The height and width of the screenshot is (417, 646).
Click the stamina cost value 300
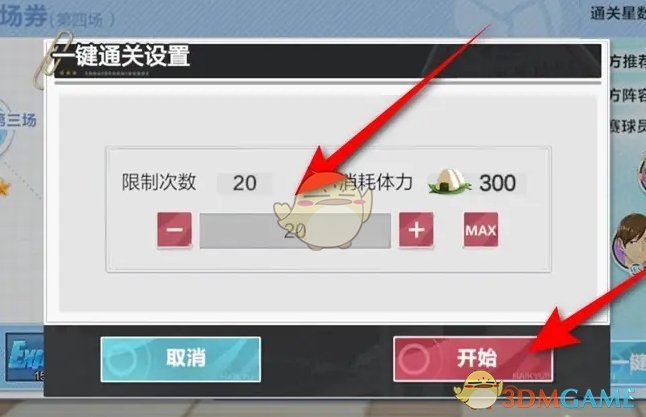click(497, 183)
